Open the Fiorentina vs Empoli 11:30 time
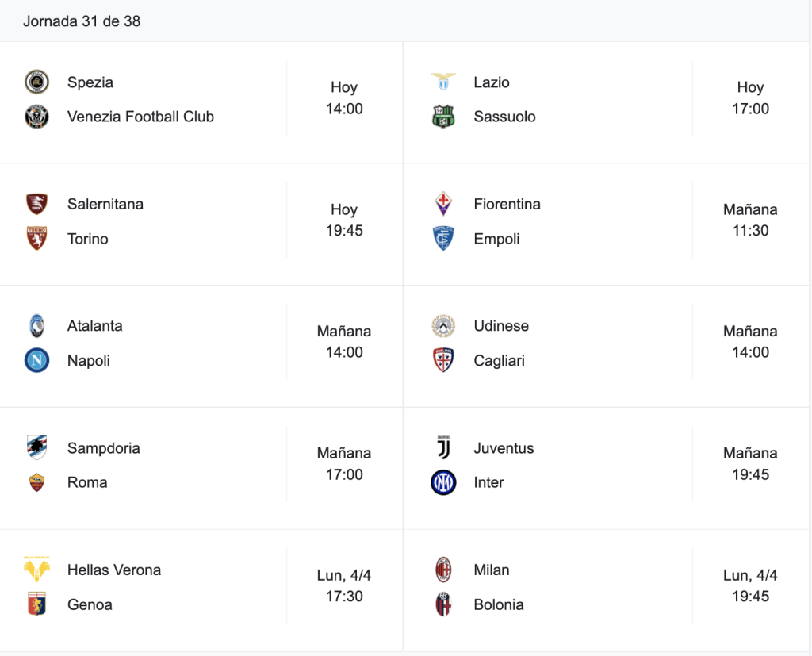This screenshot has height=656, width=812. click(x=750, y=220)
